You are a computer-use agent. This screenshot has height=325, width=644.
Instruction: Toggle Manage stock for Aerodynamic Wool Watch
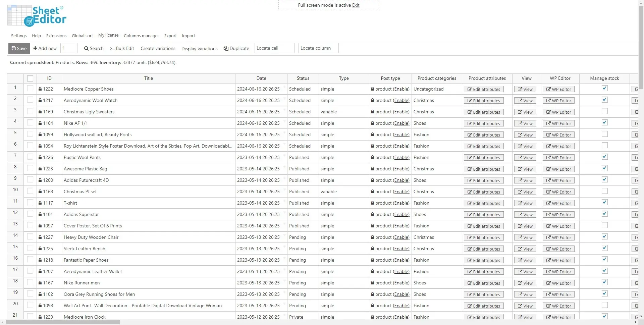(x=604, y=100)
